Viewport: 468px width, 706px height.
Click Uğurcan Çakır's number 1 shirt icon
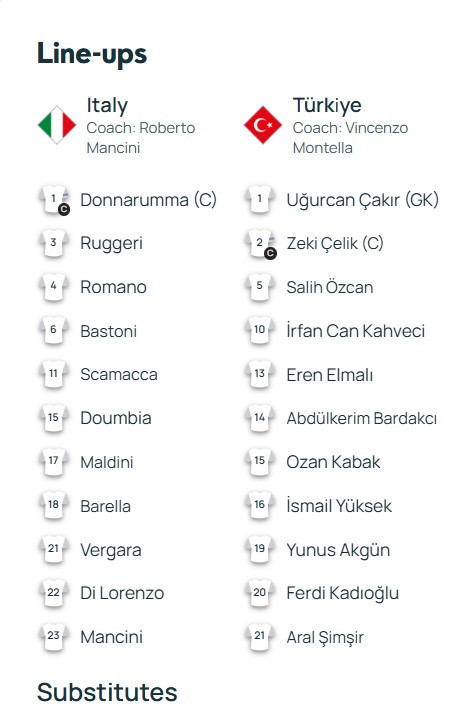pyautogui.click(x=260, y=199)
